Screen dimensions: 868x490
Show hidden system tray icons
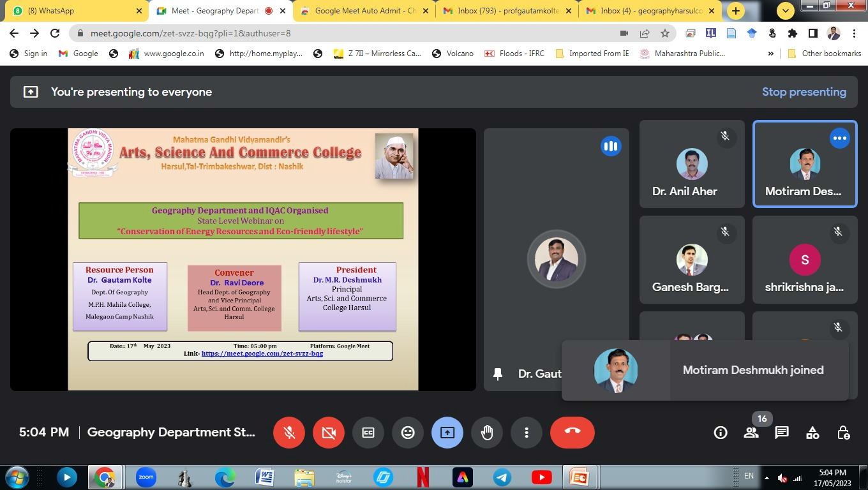pos(767,478)
